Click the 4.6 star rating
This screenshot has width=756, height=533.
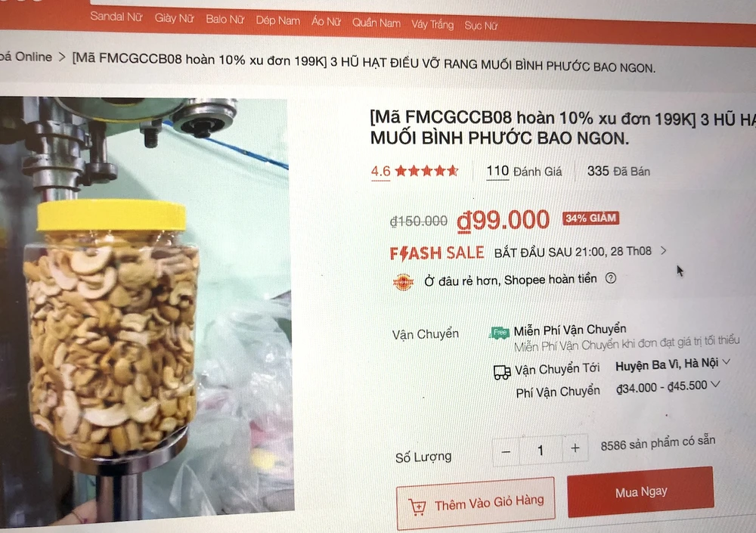tap(414, 171)
